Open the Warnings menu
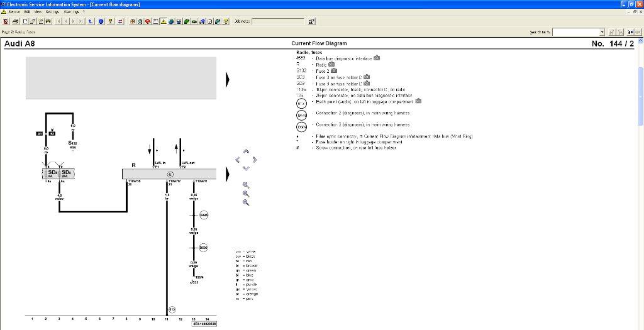Screen dimensions: 644x330 pyautogui.click(x=70, y=12)
